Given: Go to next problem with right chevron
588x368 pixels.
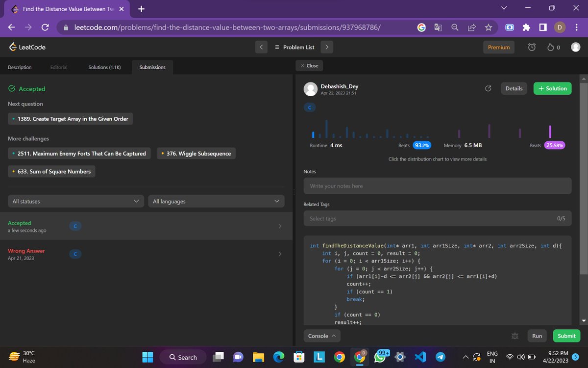Looking at the screenshot, I should tap(326, 47).
